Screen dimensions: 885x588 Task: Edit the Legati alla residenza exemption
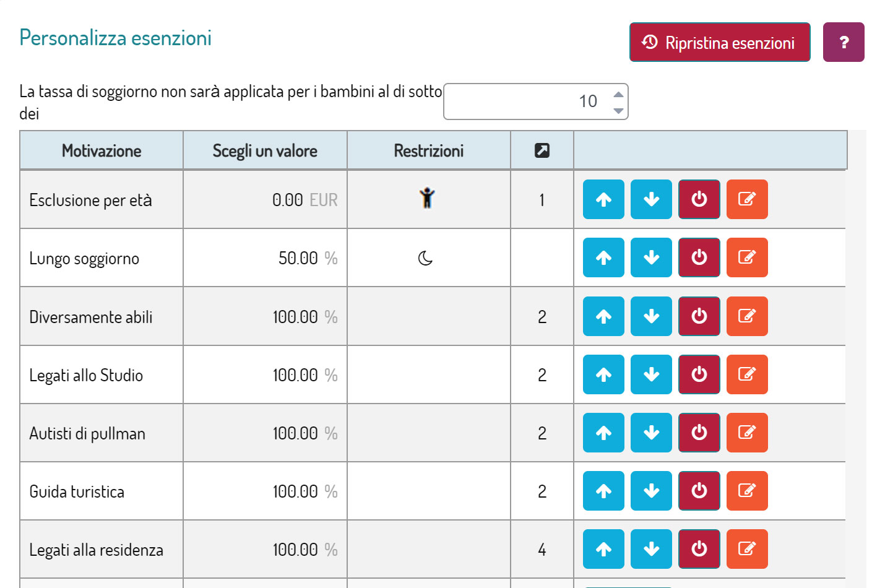(747, 549)
